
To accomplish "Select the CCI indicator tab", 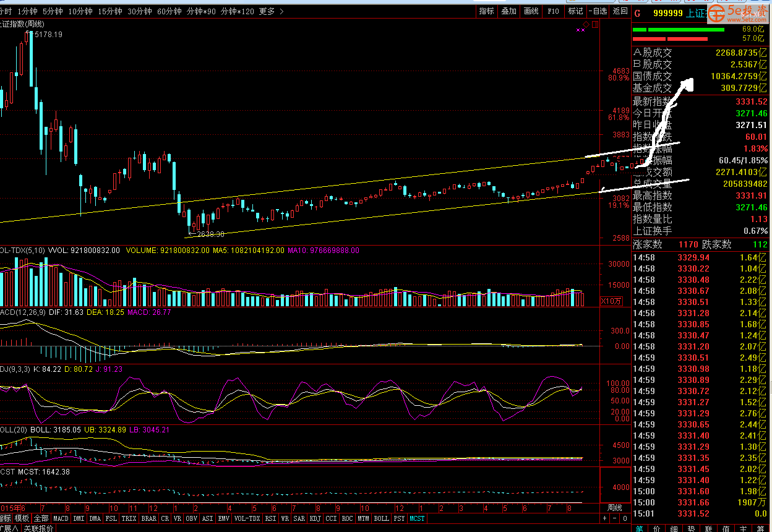I will click(x=332, y=518).
